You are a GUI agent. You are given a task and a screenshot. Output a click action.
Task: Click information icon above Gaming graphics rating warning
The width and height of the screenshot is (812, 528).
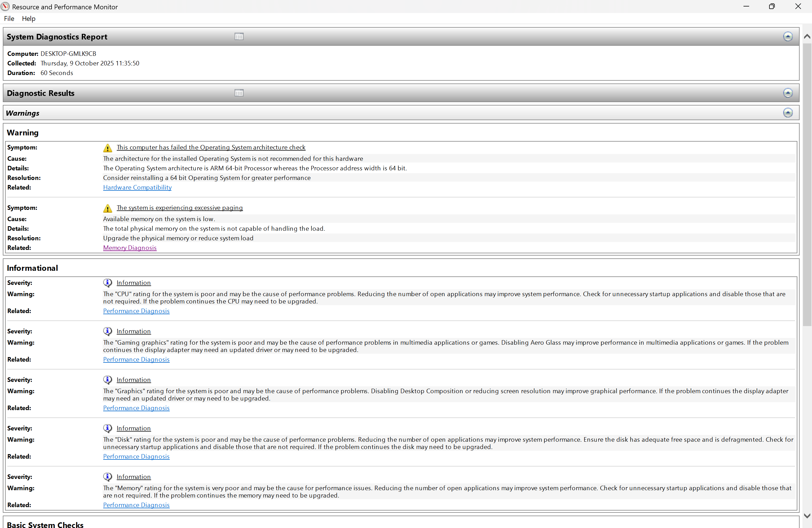click(107, 331)
